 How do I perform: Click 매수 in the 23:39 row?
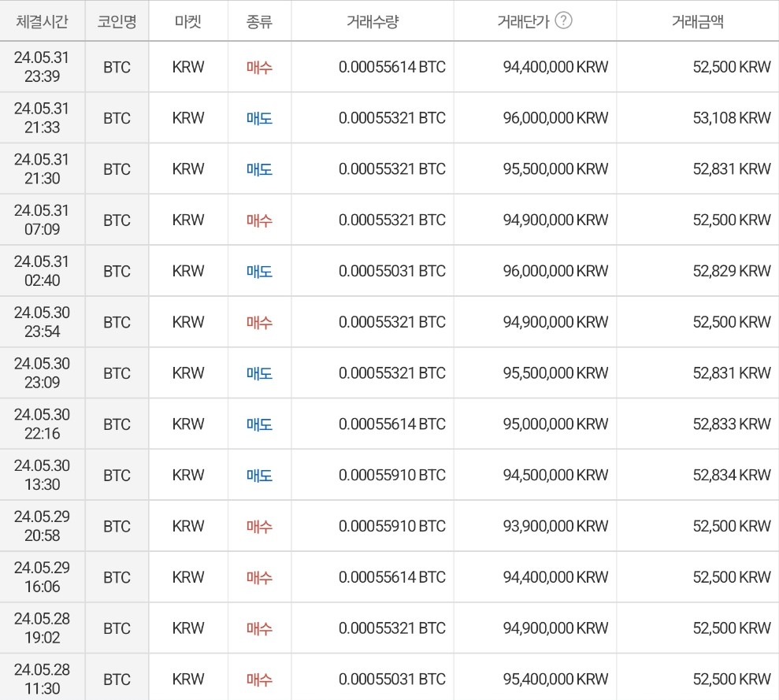pyautogui.click(x=259, y=67)
